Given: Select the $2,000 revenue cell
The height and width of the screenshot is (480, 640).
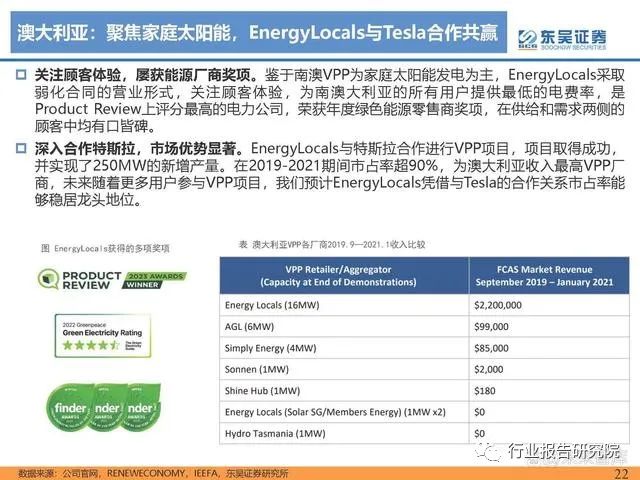Looking at the screenshot, I should [x=549, y=369].
